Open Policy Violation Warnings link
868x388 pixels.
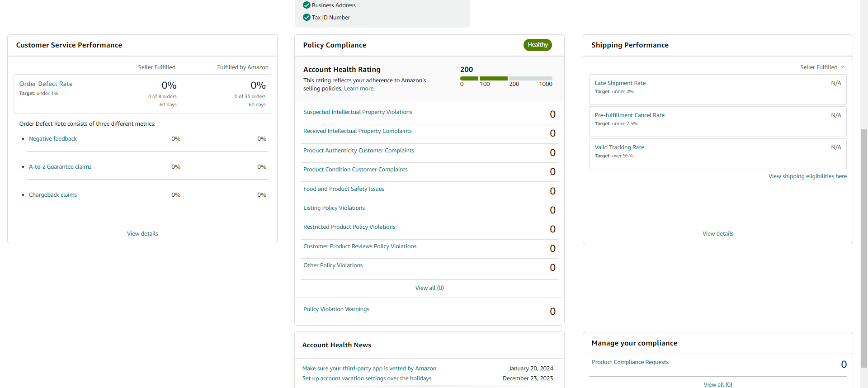[x=336, y=309]
